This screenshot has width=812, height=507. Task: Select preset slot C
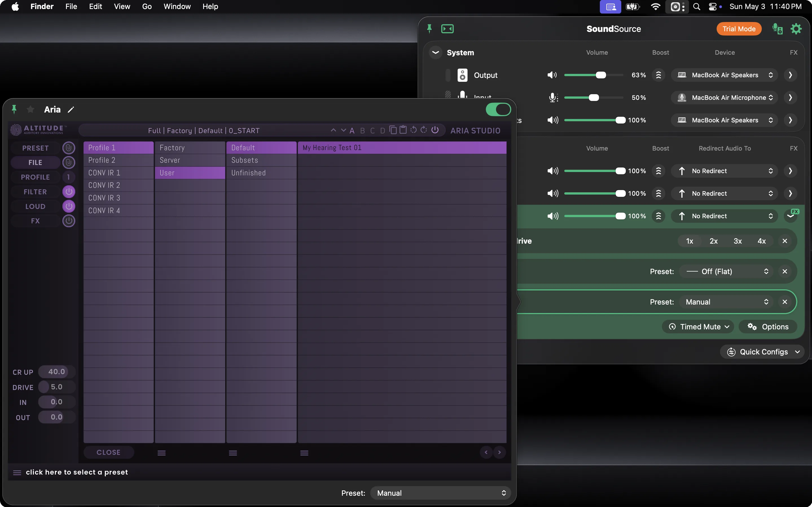(372, 131)
